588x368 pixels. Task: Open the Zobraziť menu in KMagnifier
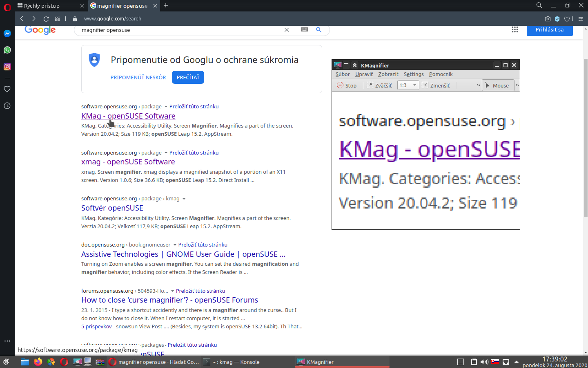pos(388,74)
